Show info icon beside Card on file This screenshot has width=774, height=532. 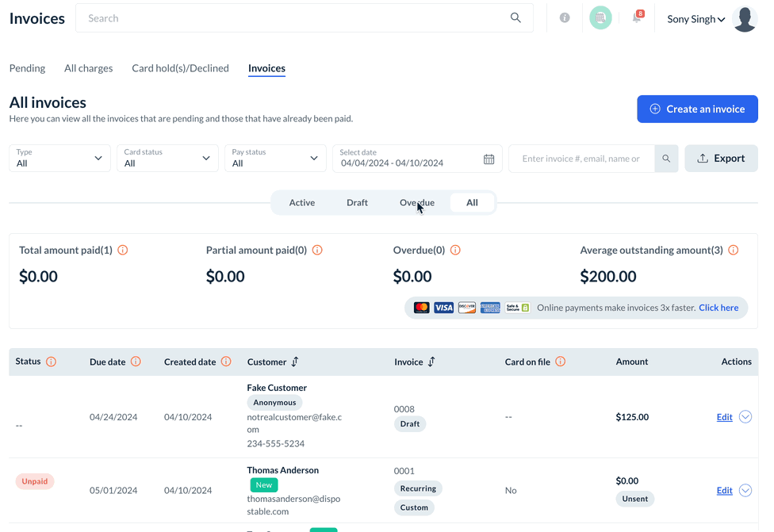tap(560, 362)
